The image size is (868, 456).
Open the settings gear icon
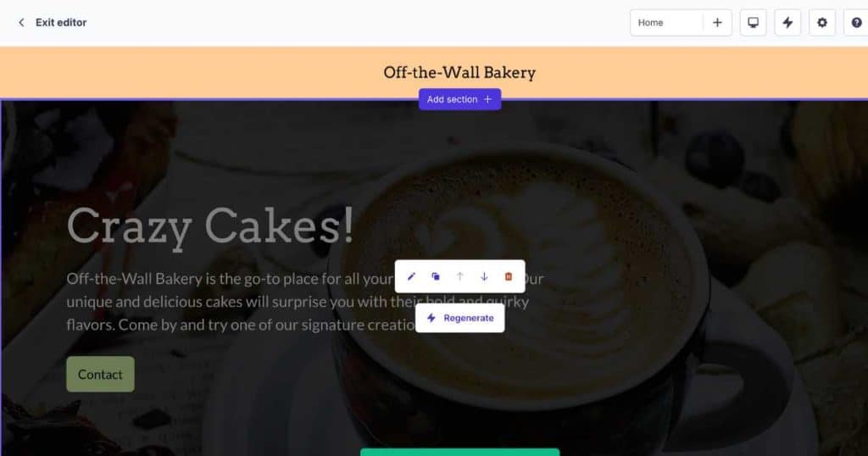(x=822, y=23)
